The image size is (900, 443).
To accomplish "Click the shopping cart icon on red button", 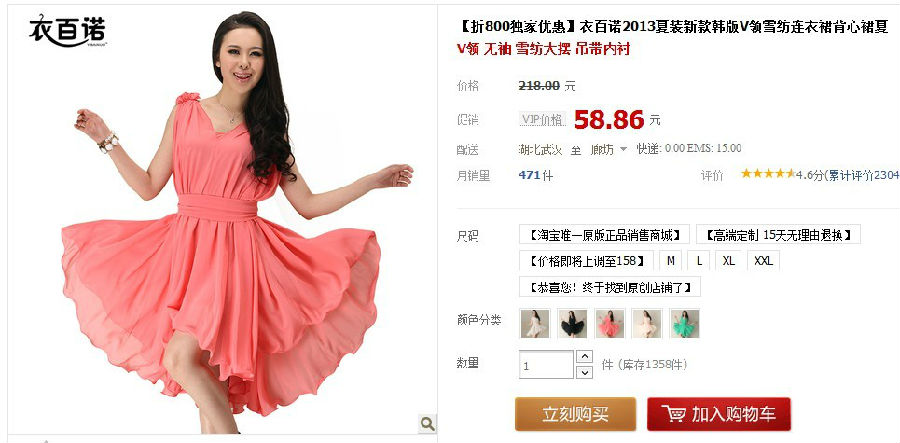I will [x=673, y=413].
